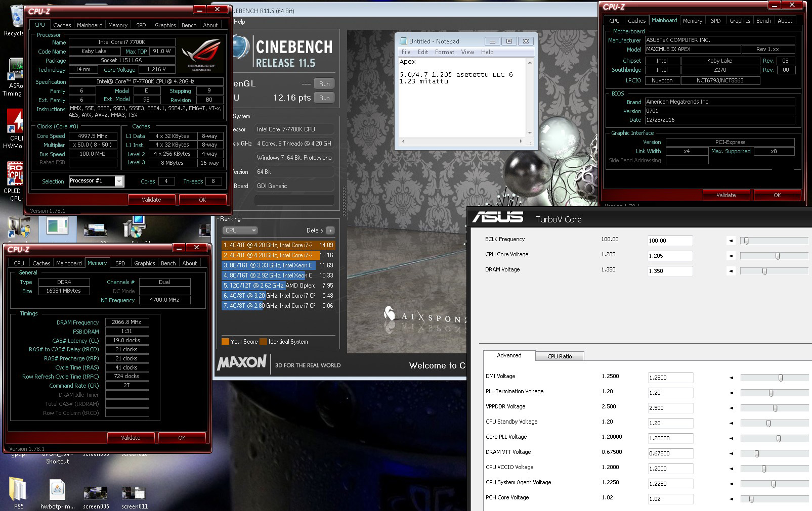The width and height of the screenshot is (812, 511).
Task: Click inside the Notepad text area
Action: [462, 98]
